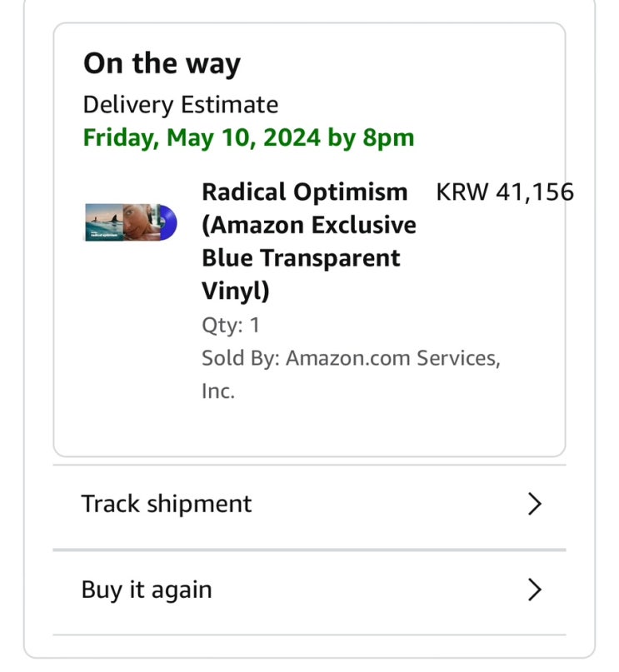Open the Radical Optimism product title
Screen dimensions: 619x672
[x=304, y=192]
